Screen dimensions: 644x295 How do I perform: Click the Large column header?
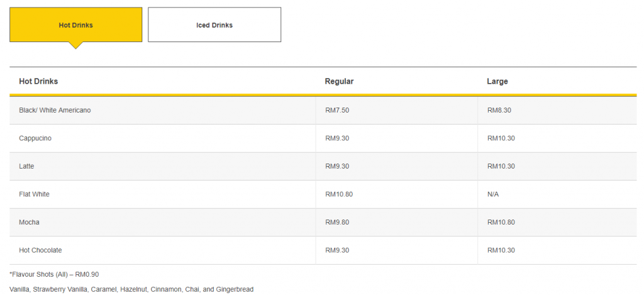(497, 82)
